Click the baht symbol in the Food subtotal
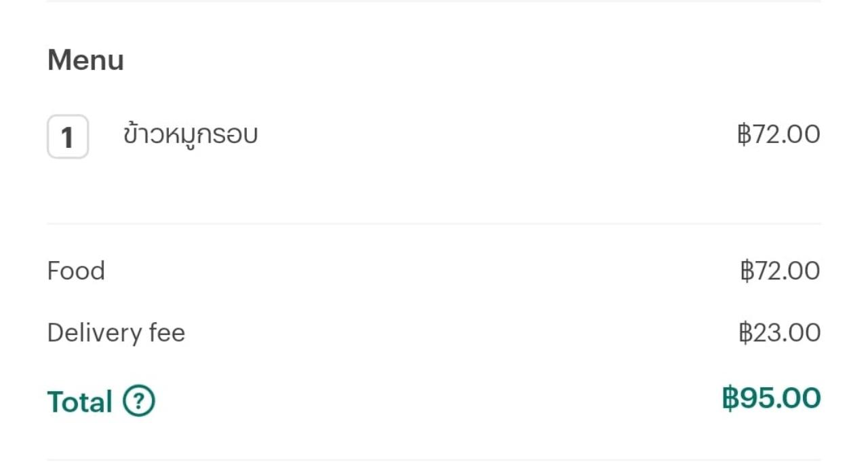868x474 pixels. coord(746,271)
